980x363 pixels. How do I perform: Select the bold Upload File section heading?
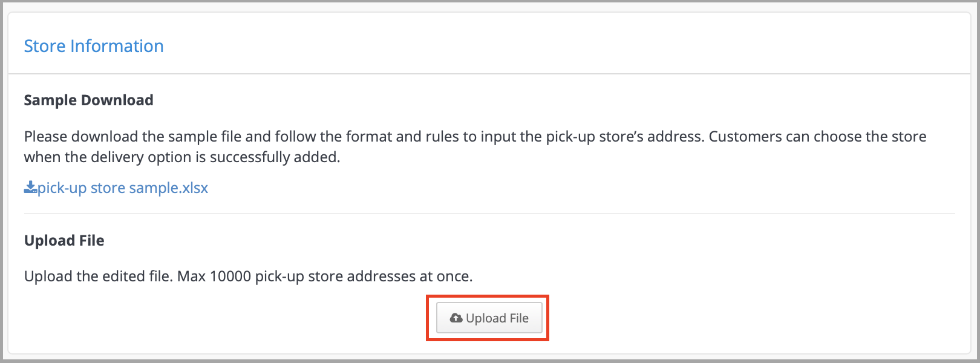pyautogui.click(x=64, y=240)
